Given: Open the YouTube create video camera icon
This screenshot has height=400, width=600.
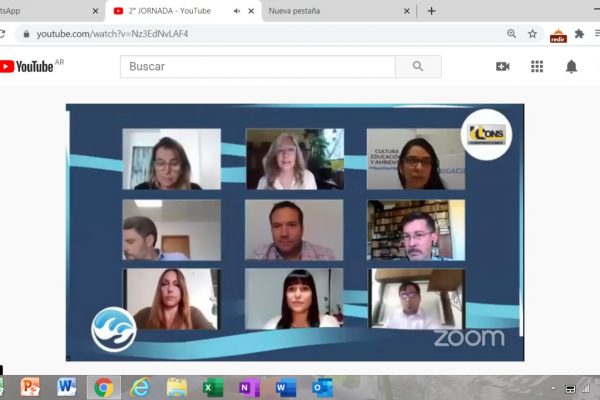Looking at the screenshot, I should pyautogui.click(x=502, y=67).
